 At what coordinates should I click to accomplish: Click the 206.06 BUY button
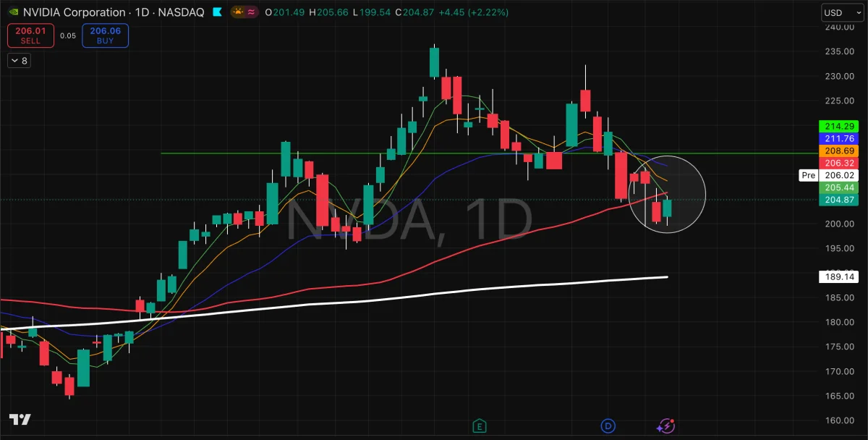tap(106, 35)
